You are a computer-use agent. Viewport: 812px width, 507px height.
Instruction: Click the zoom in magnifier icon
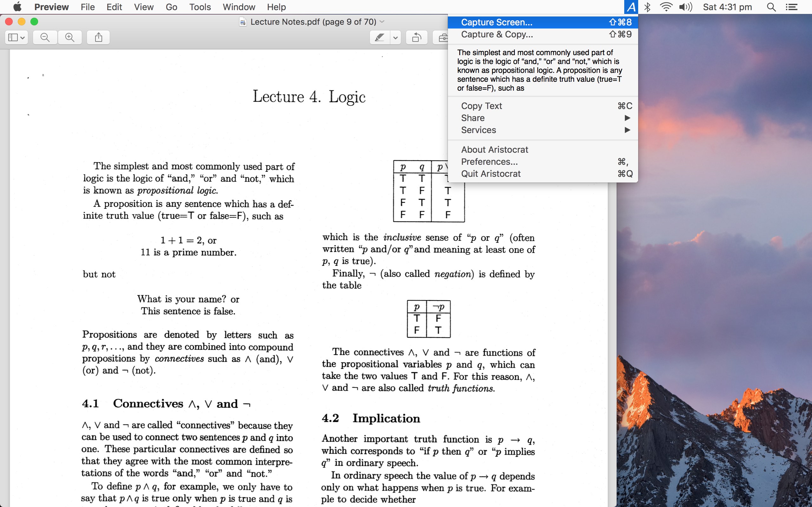coord(70,37)
